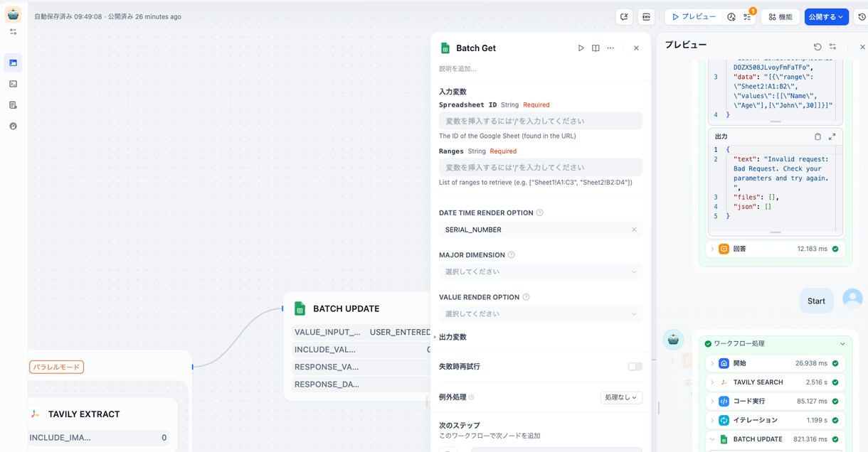Click the TAVILY EXTRACT node icon
This screenshot has width=868, height=452.
tap(35, 414)
